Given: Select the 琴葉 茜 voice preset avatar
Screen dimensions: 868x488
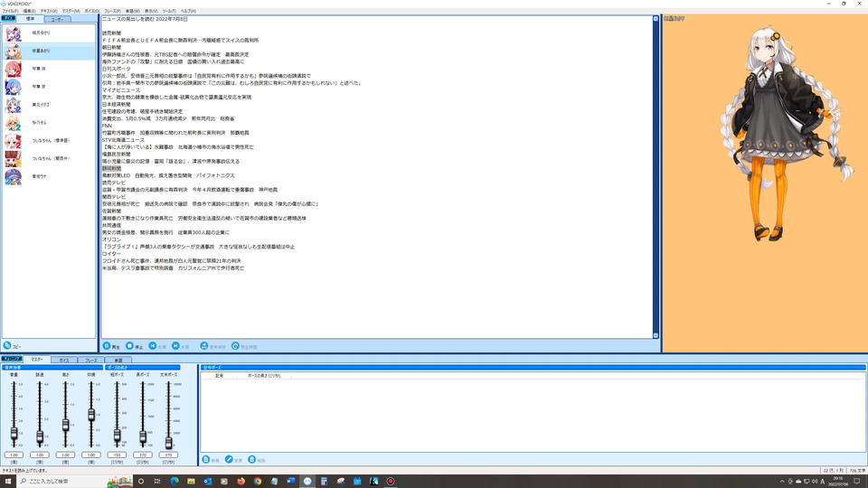Looking at the screenshot, I should click(x=13, y=69).
